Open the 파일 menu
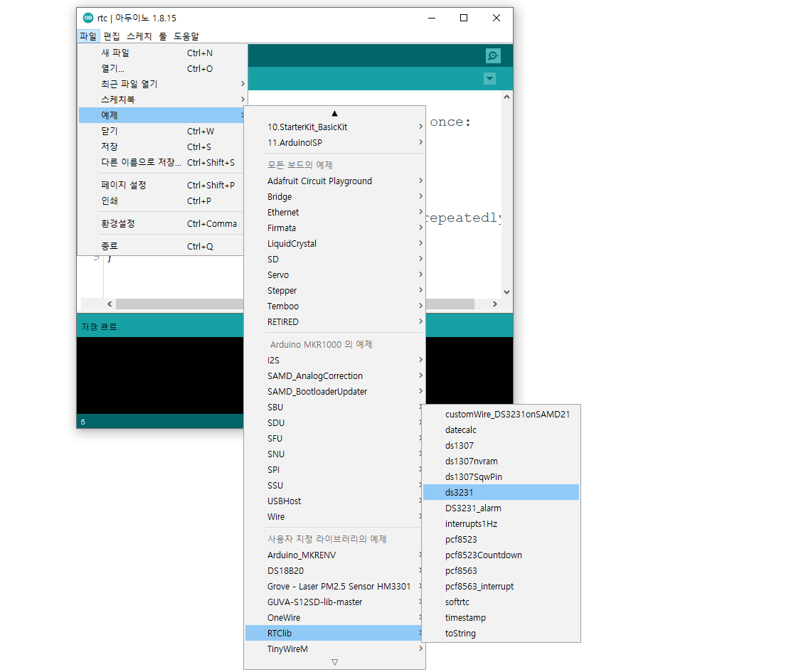 88,36
